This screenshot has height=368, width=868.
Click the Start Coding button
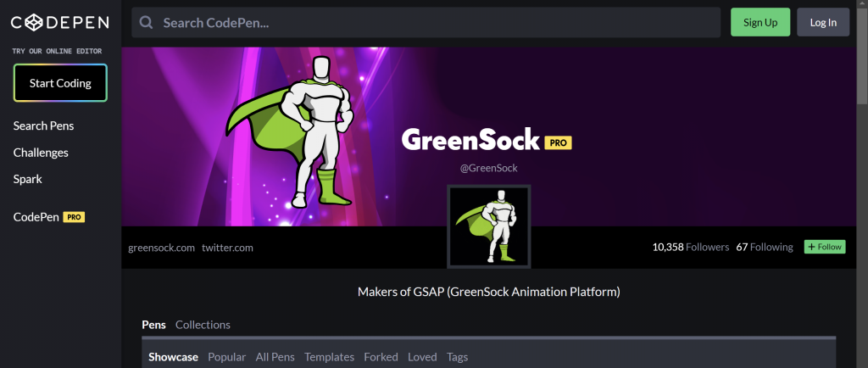[x=60, y=83]
